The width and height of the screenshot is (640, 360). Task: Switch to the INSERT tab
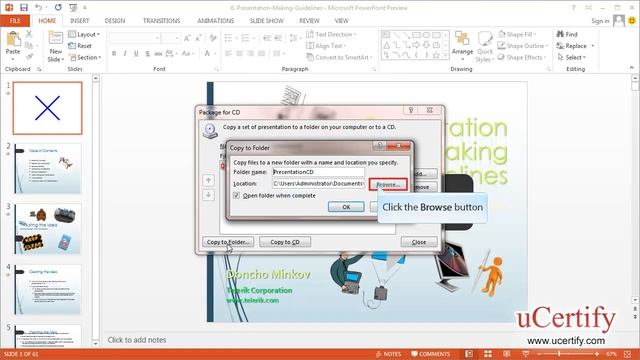(x=80, y=20)
